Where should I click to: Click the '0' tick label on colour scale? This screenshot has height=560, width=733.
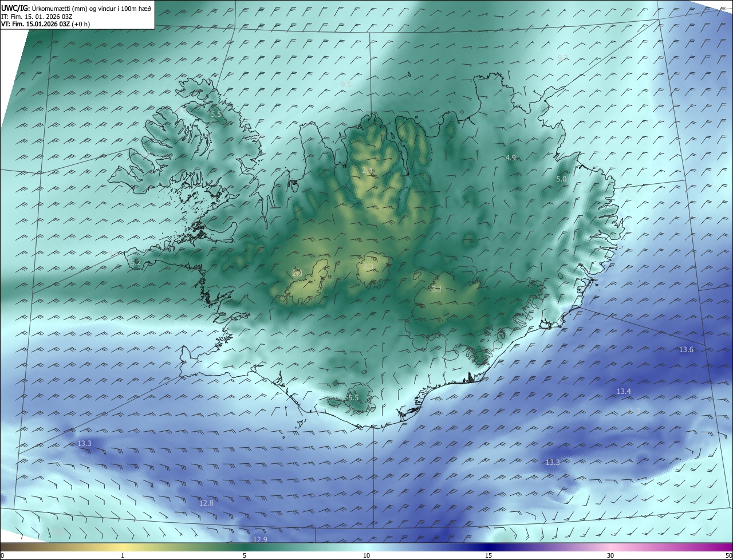pos(2,555)
